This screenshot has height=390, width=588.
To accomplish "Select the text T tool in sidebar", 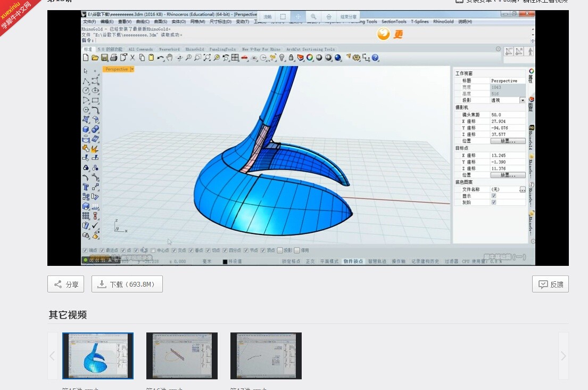I will [x=86, y=187].
